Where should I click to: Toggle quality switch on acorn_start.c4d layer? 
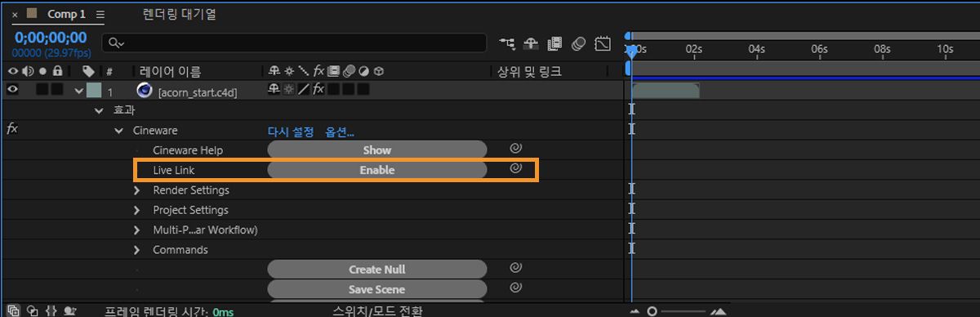click(304, 89)
